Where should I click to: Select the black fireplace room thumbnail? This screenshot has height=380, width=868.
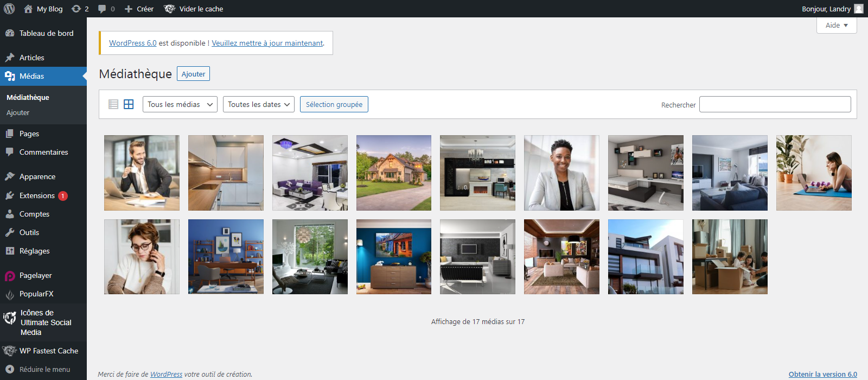coord(477,173)
